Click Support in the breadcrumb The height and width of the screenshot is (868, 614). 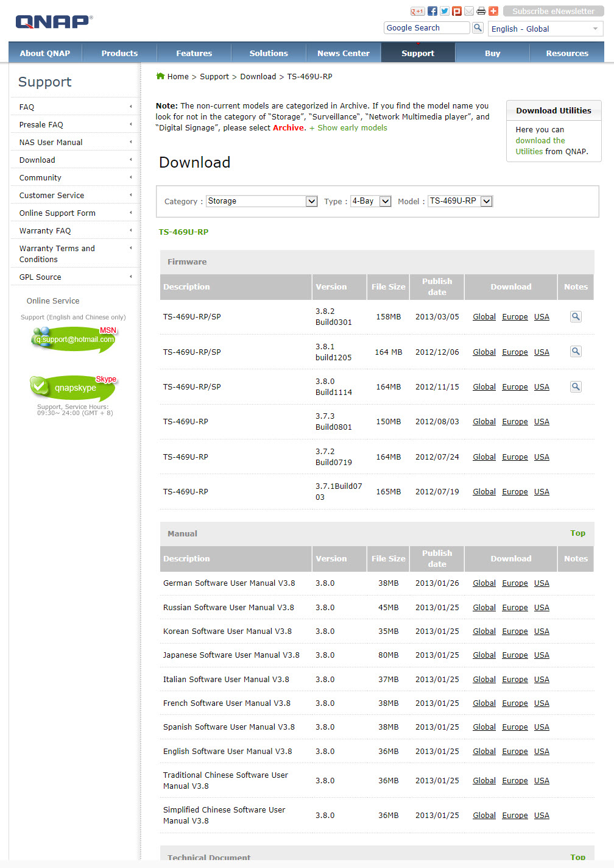(214, 76)
